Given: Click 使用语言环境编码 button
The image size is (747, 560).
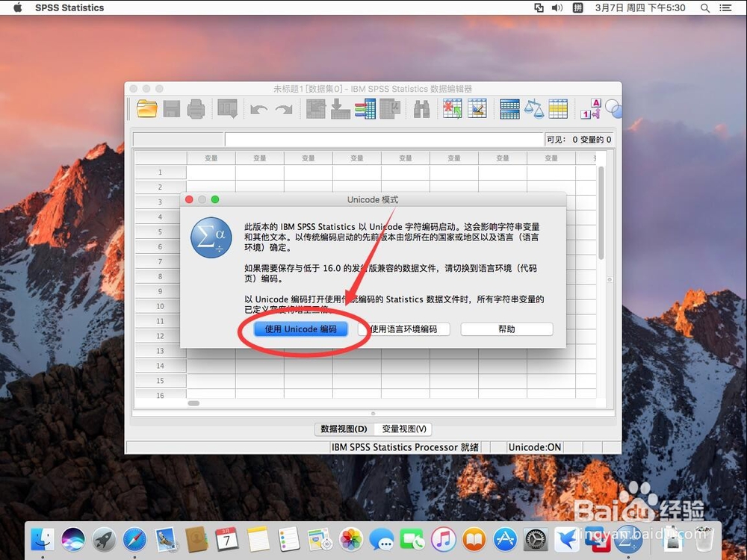Looking at the screenshot, I should point(404,329).
